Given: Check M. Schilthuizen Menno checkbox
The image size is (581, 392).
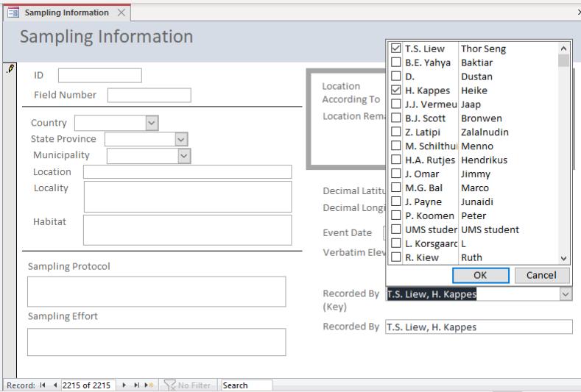Looking at the screenshot, I should tap(395, 146).
